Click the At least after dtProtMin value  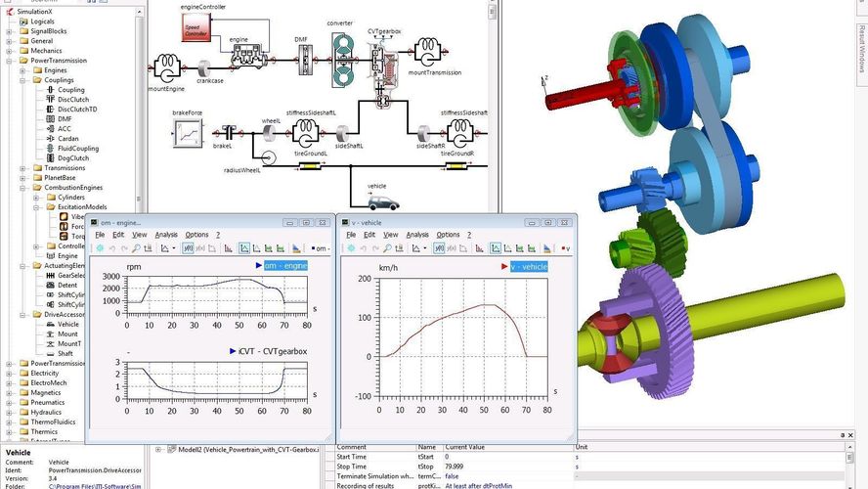click(x=478, y=486)
